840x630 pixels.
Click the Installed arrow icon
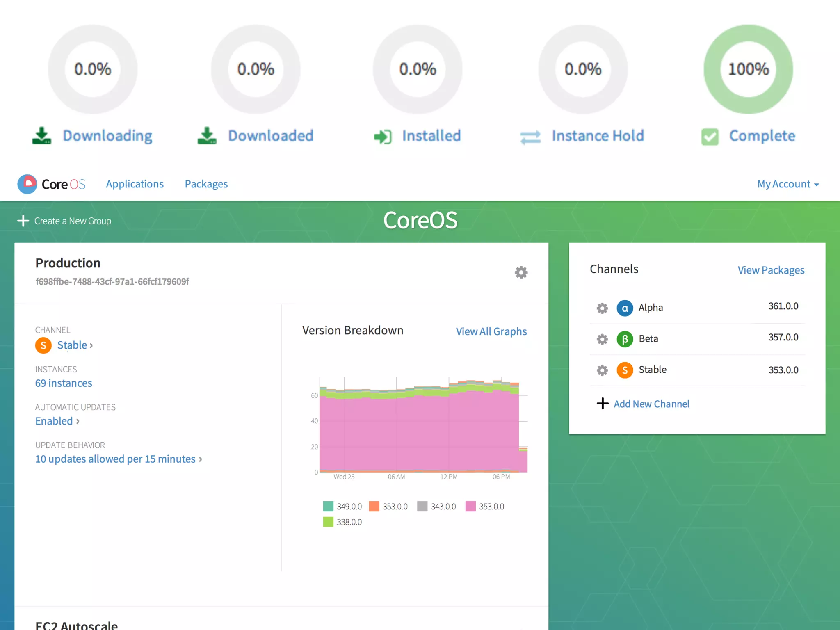(383, 137)
